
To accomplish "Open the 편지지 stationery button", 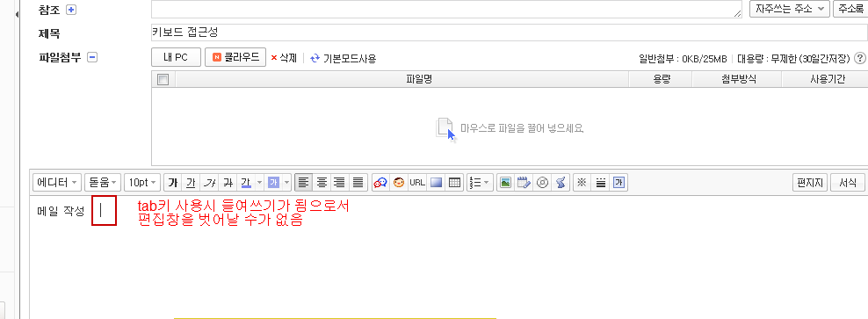I will [x=810, y=182].
